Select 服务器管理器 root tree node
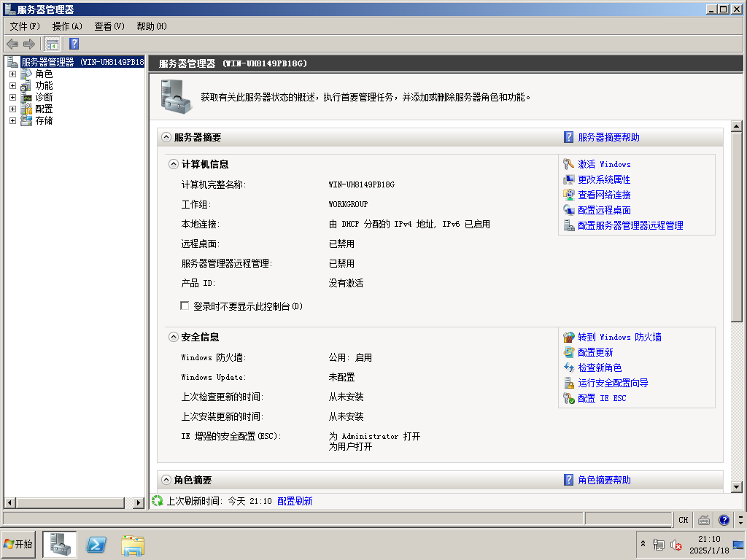 point(82,62)
